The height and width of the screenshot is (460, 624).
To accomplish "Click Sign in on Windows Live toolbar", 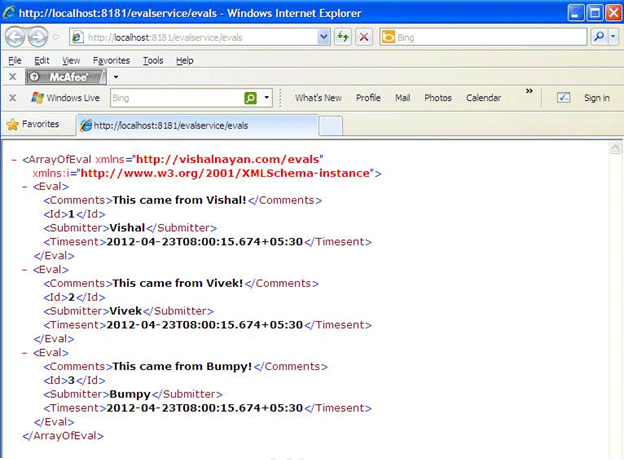I will [597, 98].
